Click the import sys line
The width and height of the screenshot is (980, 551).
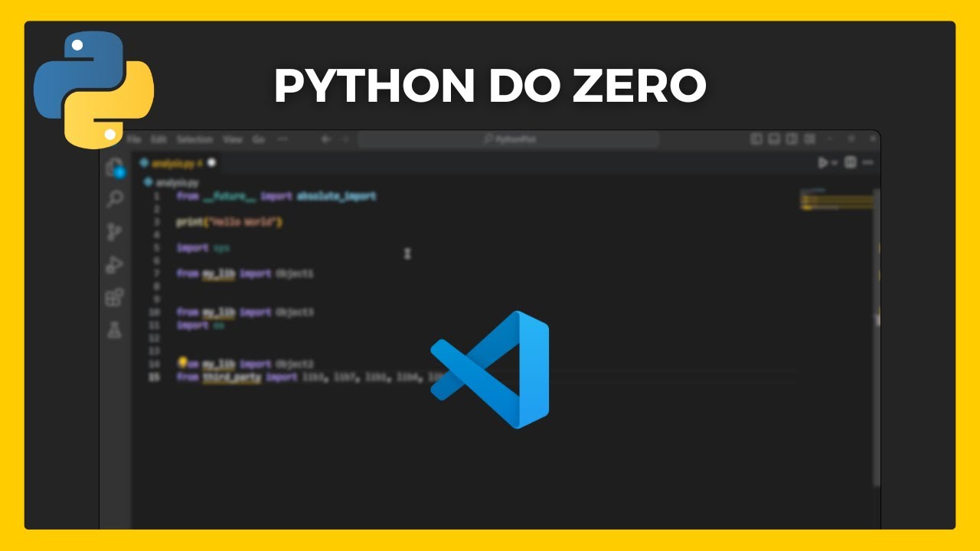(x=203, y=248)
